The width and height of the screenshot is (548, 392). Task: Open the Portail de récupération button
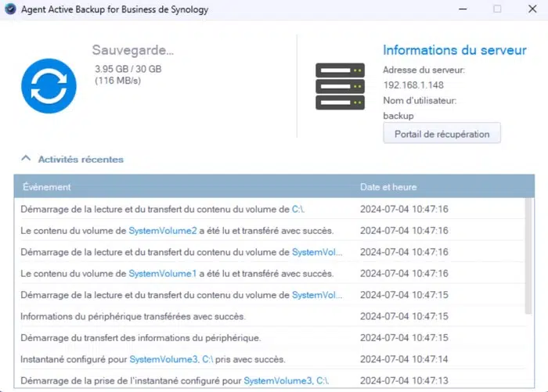tap(442, 134)
